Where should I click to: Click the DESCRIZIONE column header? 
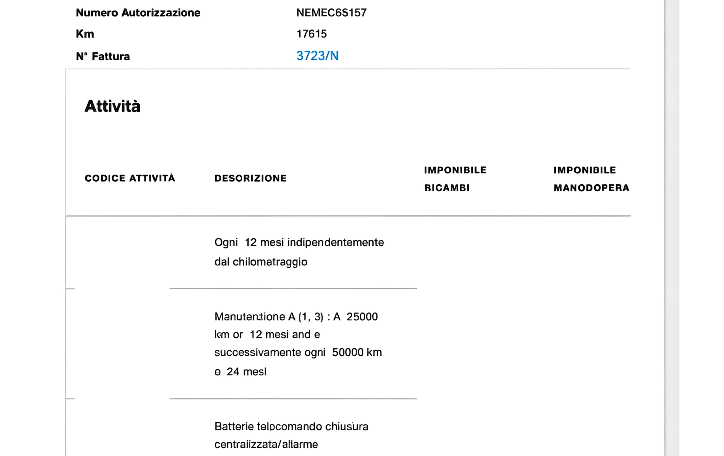coord(250,178)
